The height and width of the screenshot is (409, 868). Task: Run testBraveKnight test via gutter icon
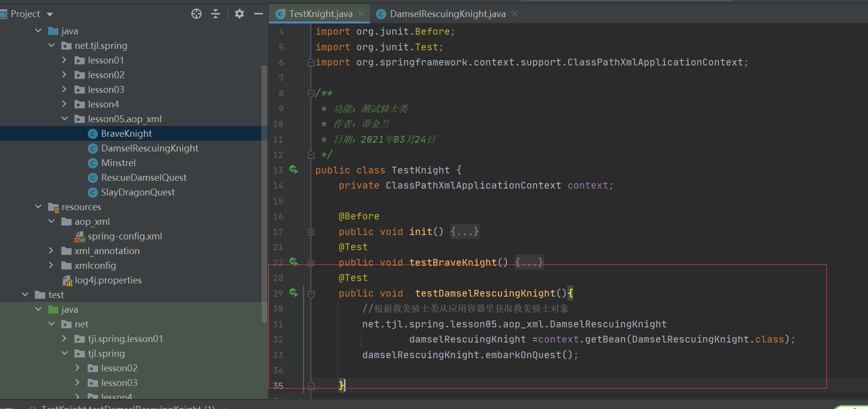(x=294, y=262)
